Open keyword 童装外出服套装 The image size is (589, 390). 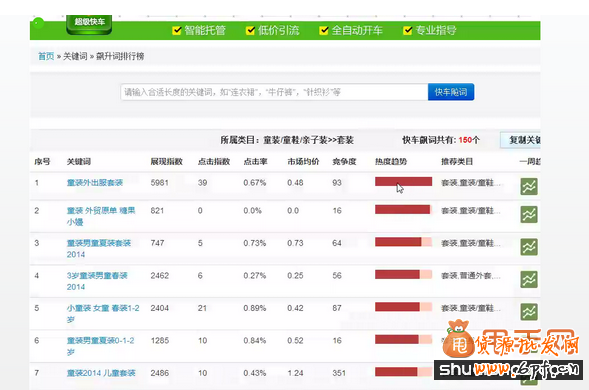(95, 183)
